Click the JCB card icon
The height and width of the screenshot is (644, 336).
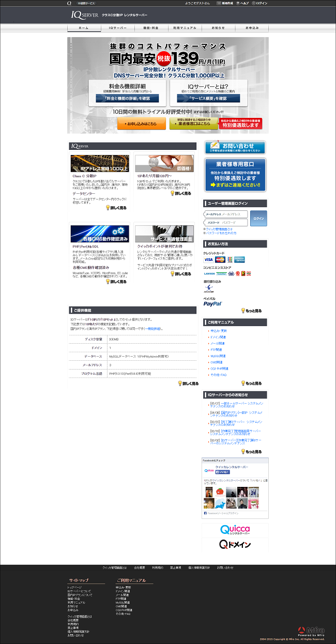point(231,259)
